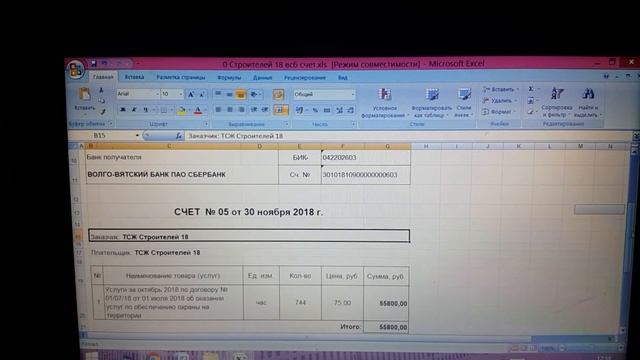Decrease the decimal places
The image size is (640, 360).
351,110
